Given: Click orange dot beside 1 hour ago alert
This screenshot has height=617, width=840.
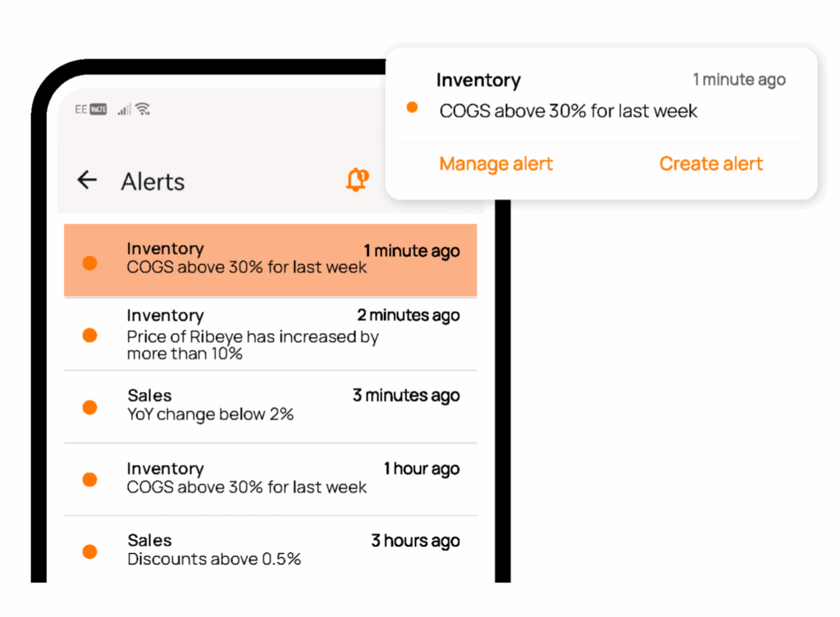Looking at the screenshot, I should [x=90, y=479].
